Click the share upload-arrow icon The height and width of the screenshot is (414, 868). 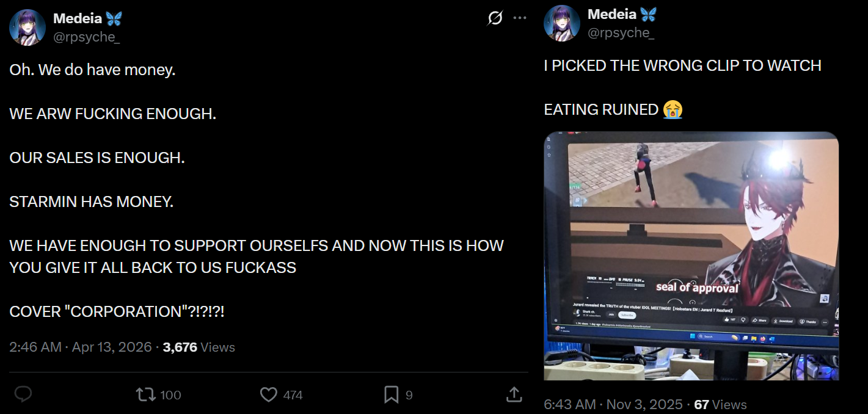514,394
